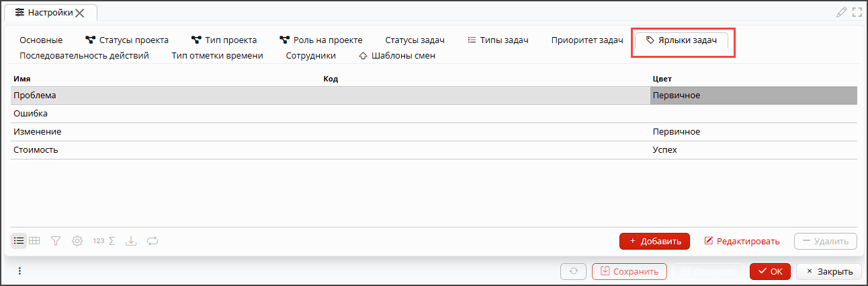
Task: Open the three-dot vertical menu at bottom left
Action: (19, 271)
